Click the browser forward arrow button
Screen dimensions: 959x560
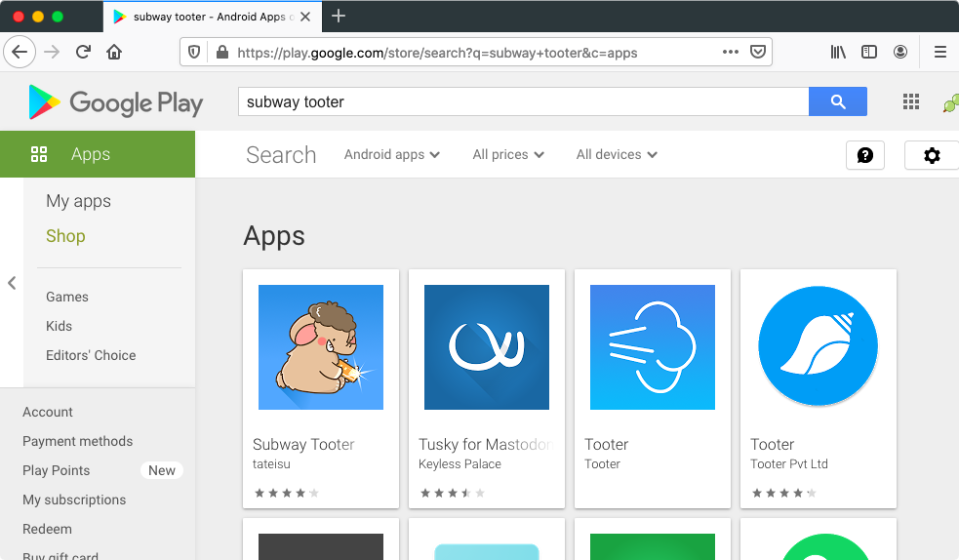click(x=52, y=52)
